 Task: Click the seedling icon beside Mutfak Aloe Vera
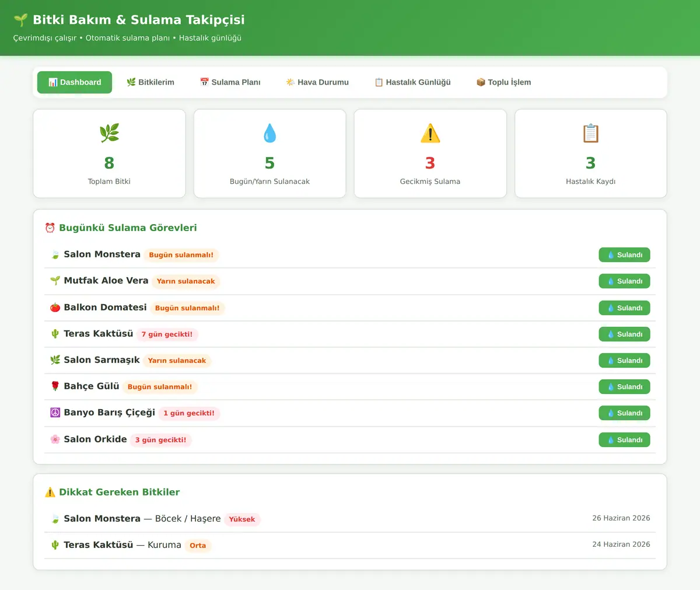[55, 281]
